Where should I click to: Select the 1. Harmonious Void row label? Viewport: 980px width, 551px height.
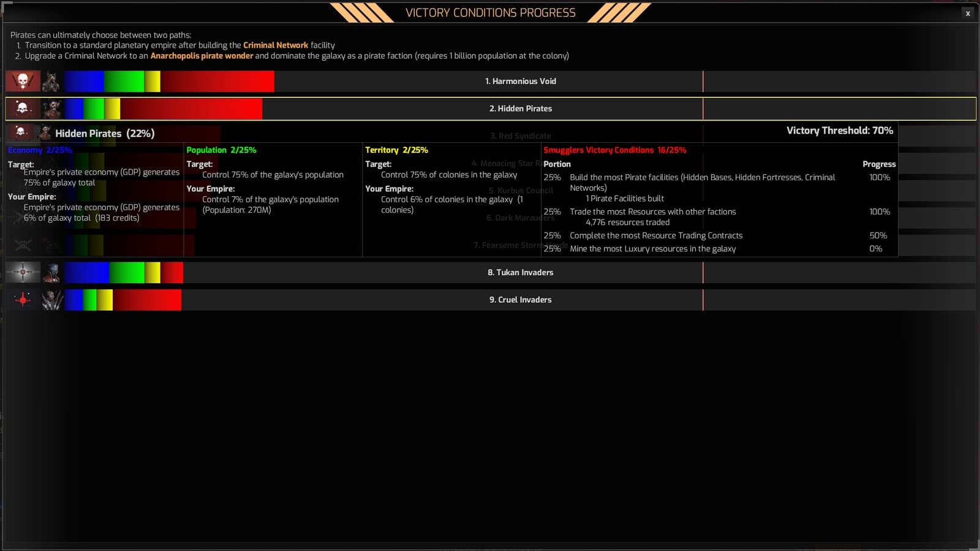tap(521, 82)
